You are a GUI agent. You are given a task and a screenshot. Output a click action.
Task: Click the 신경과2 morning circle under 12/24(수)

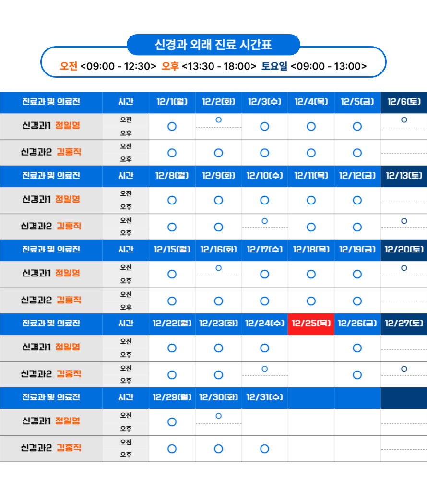264,369
